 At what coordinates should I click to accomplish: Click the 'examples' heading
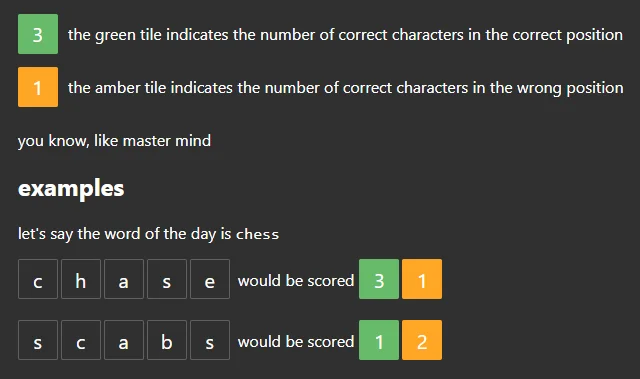[x=71, y=188]
